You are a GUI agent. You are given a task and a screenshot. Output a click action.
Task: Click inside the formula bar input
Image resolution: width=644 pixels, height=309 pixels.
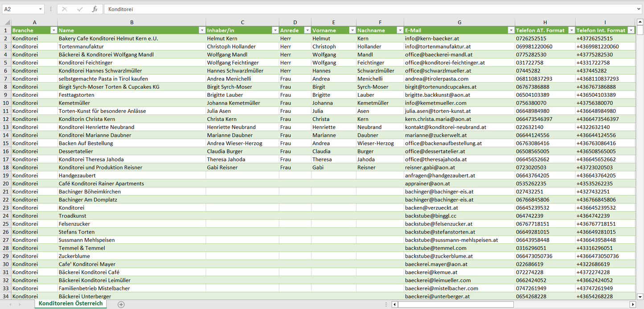point(357,9)
